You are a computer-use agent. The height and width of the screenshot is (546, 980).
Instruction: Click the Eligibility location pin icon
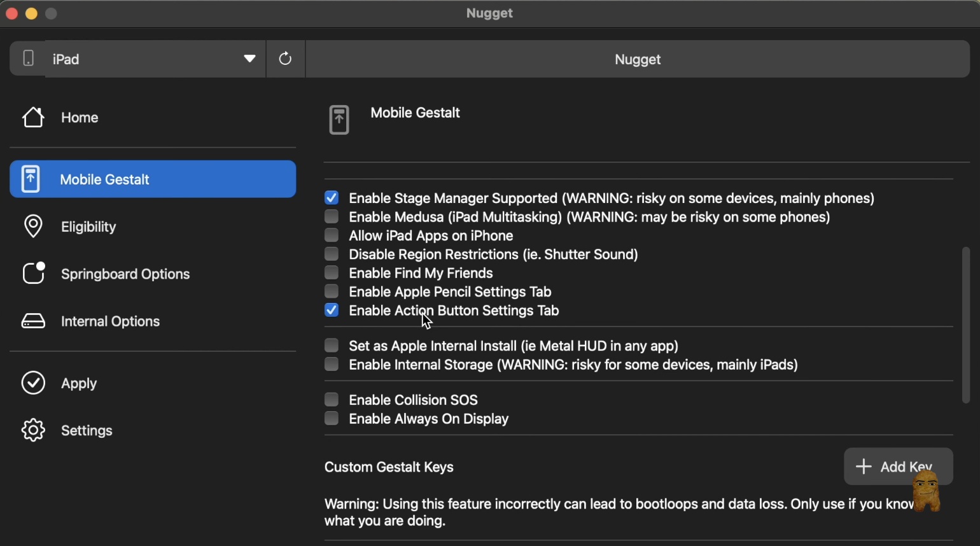[x=33, y=227]
